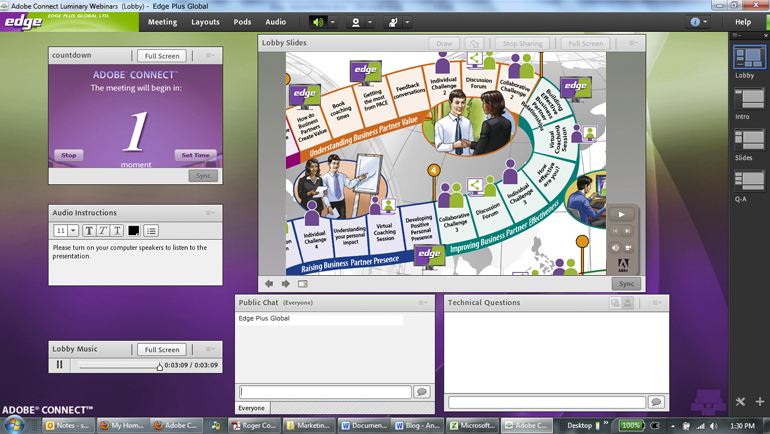
Task: Switch to the Intro layout thumbnail
Action: click(x=749, y=99)
